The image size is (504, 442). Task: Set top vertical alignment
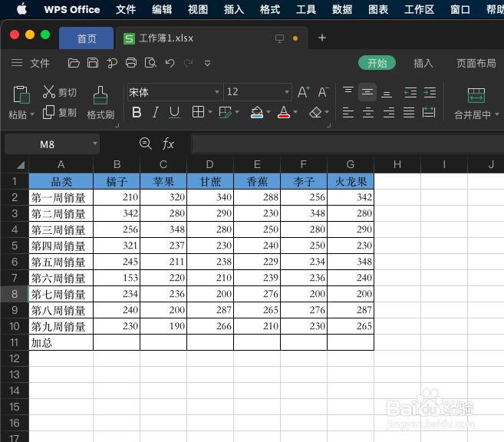[348, 92]
